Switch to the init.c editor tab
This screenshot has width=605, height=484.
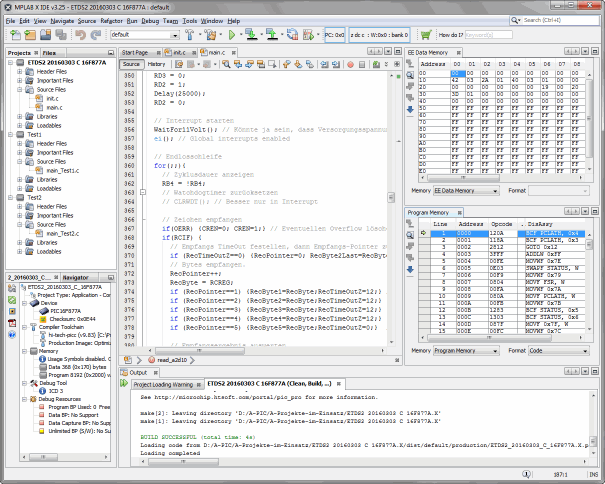pos(179,52)
